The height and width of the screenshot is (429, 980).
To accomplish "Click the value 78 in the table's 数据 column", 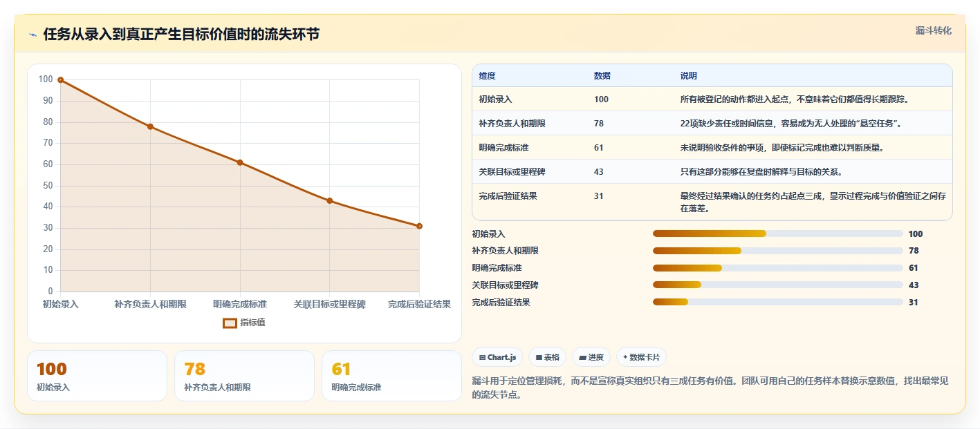I will click(x=598, y=124).
